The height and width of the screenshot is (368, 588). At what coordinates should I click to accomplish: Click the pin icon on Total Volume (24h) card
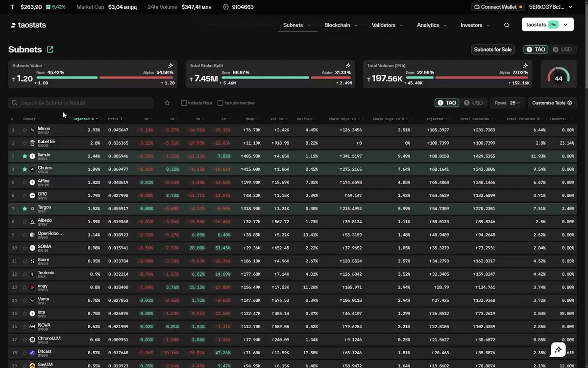tap(526, 65)
